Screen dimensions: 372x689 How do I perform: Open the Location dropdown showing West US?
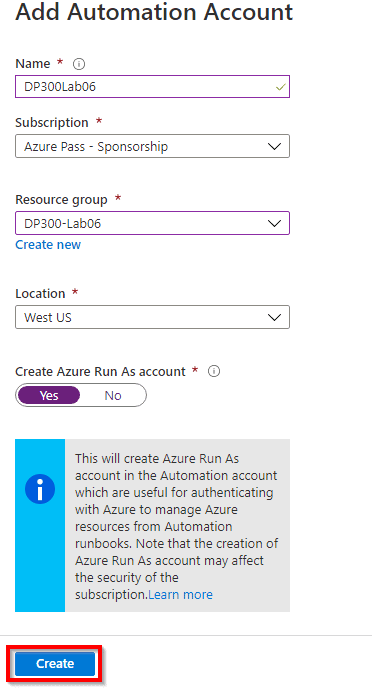click(x=152, y=317)
